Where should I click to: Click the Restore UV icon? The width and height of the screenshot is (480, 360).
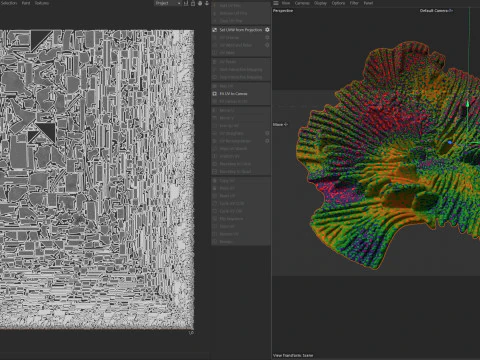tap(215, 234)
